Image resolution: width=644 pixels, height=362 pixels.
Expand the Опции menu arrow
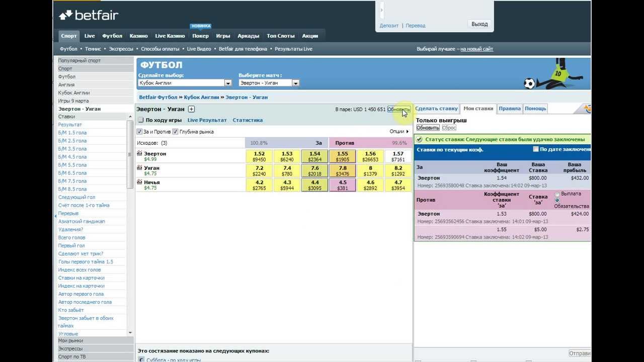408,132
